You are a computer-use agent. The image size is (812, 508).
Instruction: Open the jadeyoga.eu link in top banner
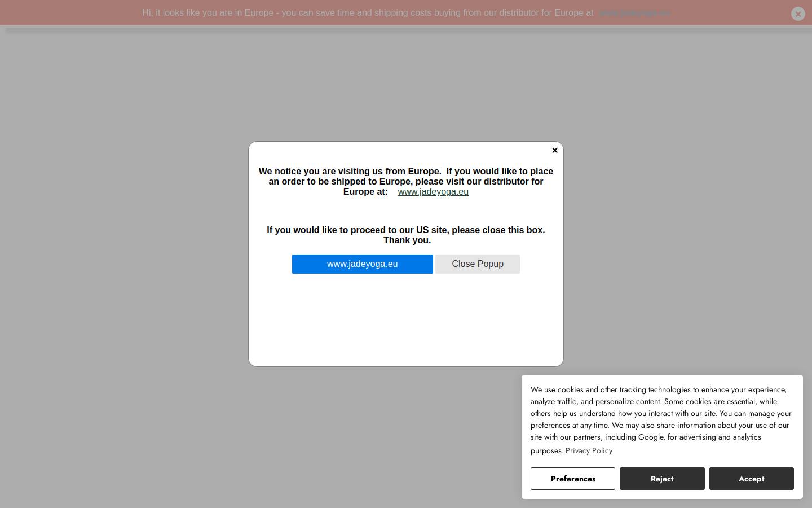coord(634,13)
